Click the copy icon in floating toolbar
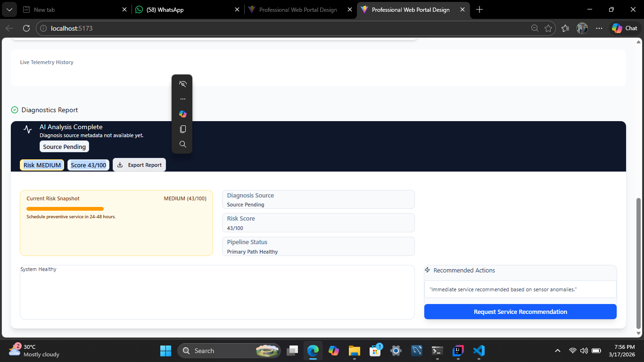Image resolution: width=644 pixels, height=362 pixels. 183,129
